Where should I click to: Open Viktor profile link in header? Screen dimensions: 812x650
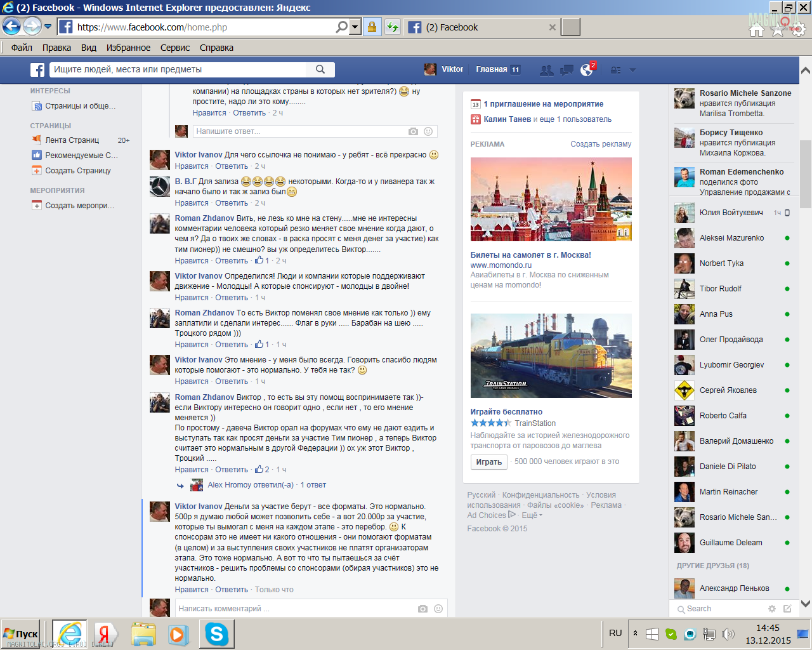point(444,69)
